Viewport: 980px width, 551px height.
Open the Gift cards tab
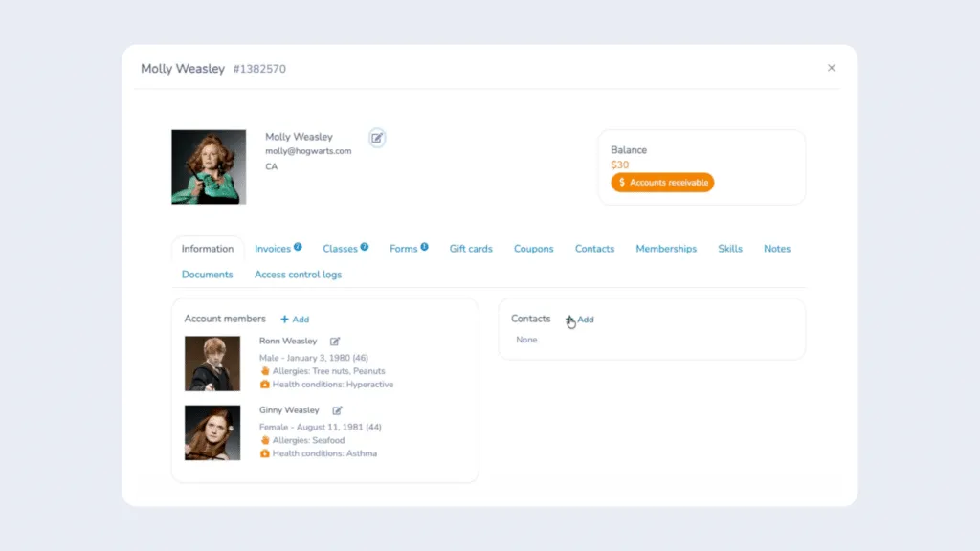[471, 249]
